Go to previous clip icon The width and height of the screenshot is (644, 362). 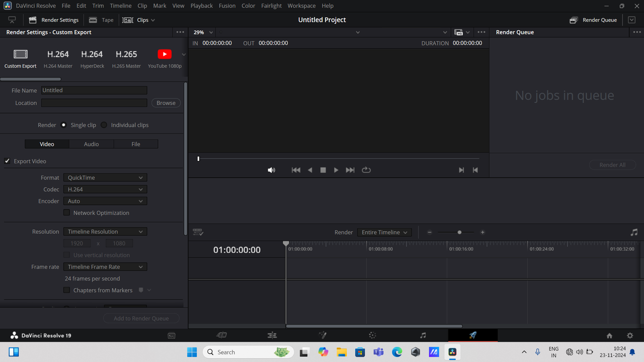475,170
